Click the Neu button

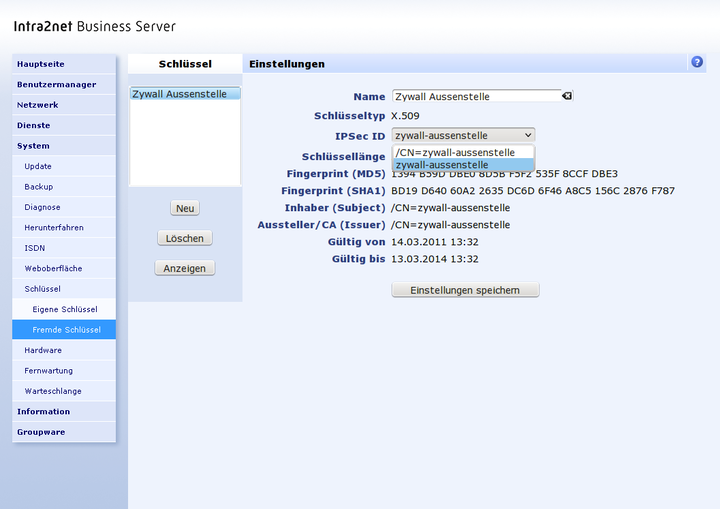coord(185,208)
